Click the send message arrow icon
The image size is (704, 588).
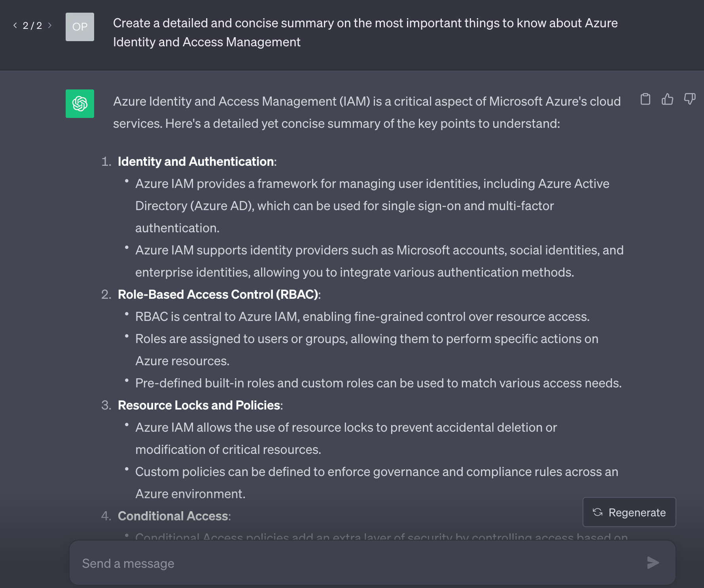click(653, 563)
